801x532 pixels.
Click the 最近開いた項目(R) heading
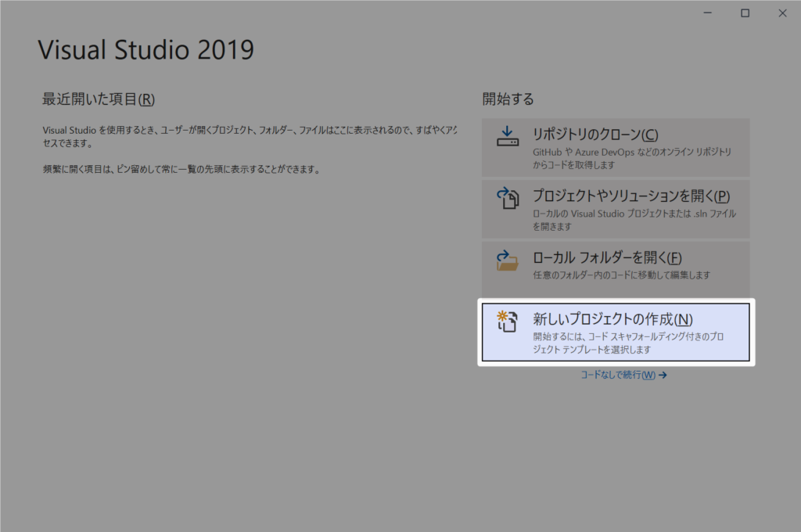point(98,99)
